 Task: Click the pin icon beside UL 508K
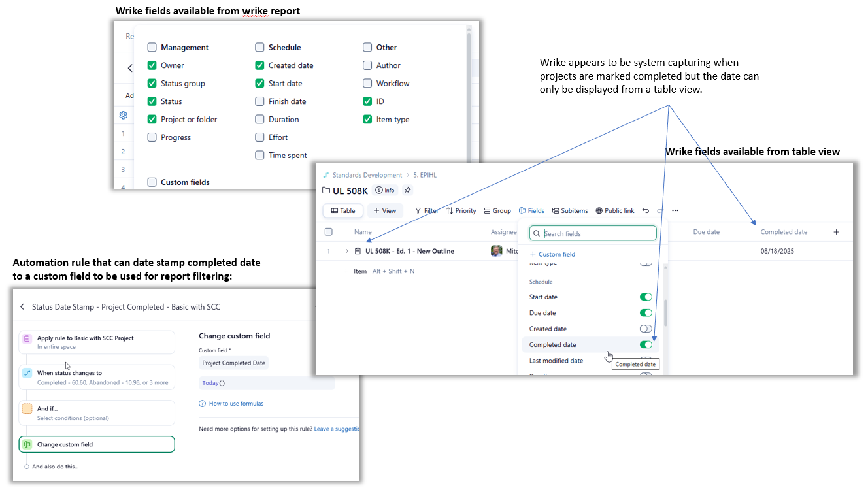(x=407, y=190)
